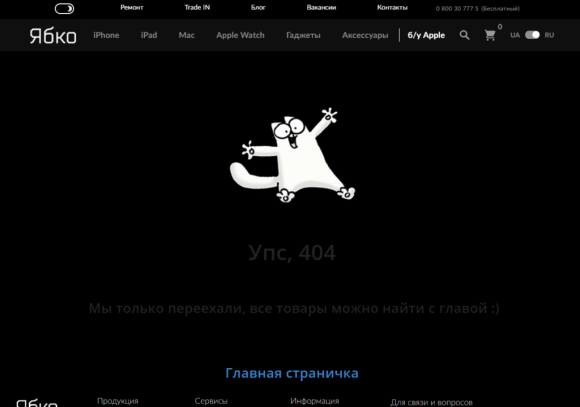Open the Apple Watch category
This screenshot has width=580, height=407.
[240, 35]
